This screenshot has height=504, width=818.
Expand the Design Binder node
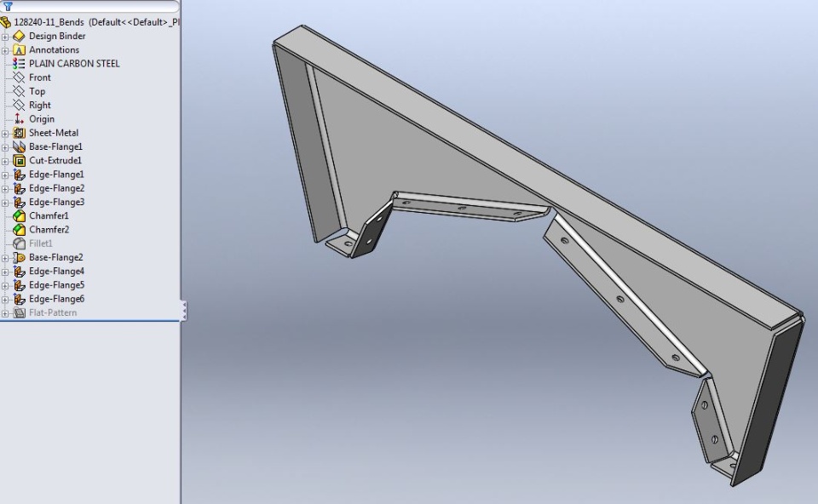click(x=5, y=37)
